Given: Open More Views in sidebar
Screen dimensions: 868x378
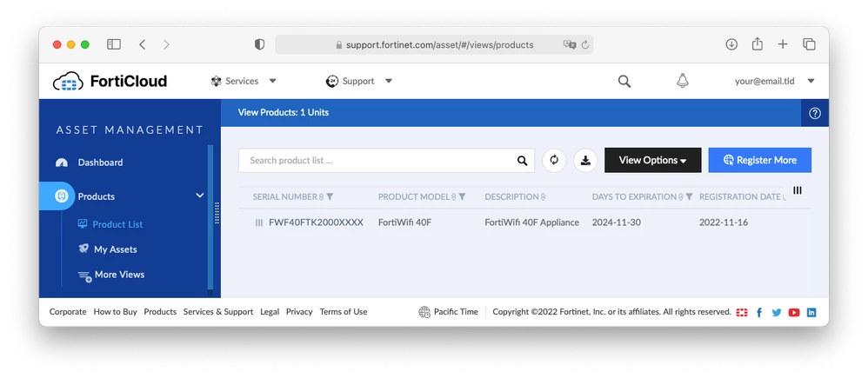Looking at the screenshot, I should tap(119, 275).
